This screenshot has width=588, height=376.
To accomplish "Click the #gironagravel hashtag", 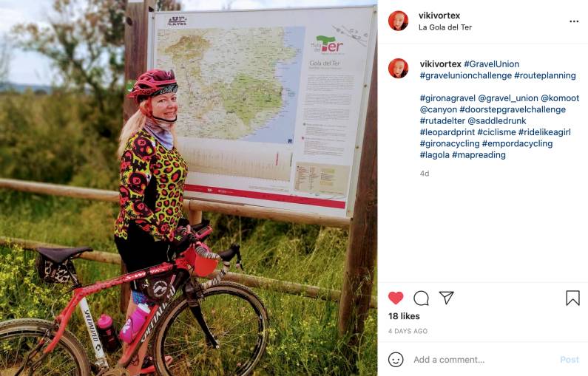I will [x=447, y=98].
